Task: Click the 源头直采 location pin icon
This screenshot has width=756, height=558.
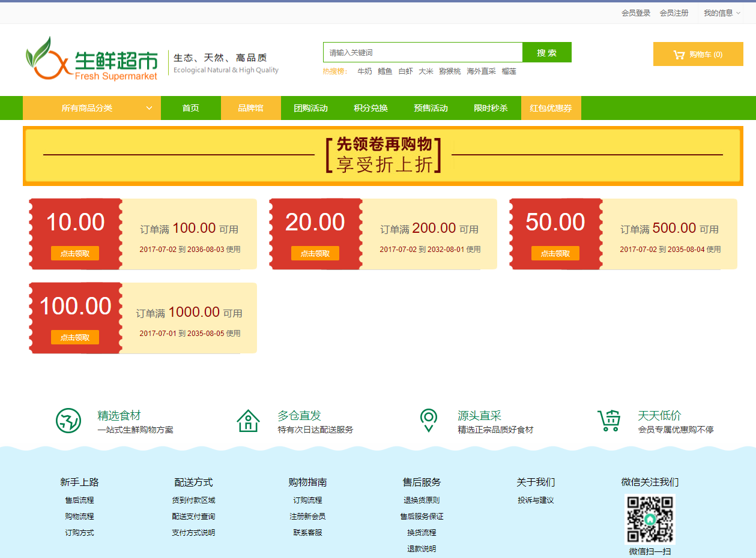Action: pyautogui.click(x=428, y=421)
